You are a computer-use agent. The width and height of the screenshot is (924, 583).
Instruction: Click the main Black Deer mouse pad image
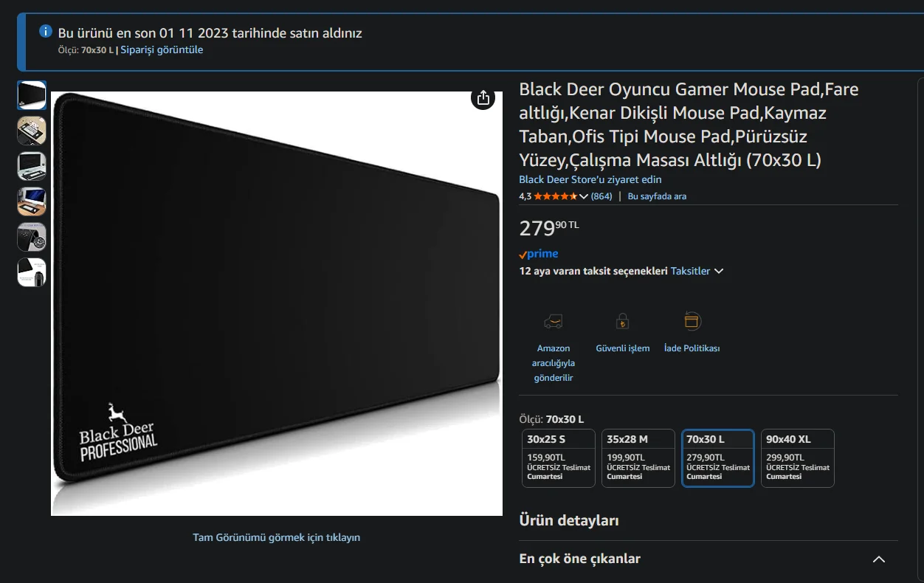(x=277, y=303)
